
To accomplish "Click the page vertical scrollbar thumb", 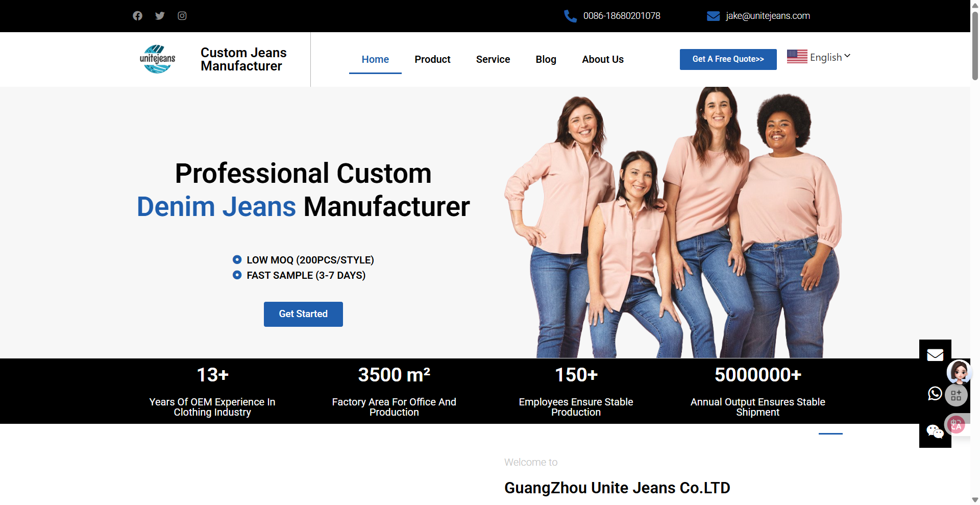I will [975, 45].
